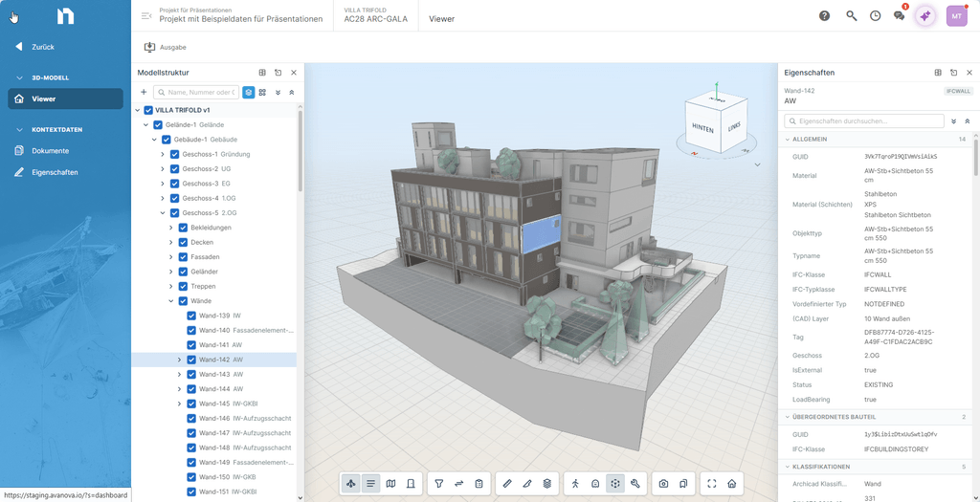The image size is (980, 502).
Task: Open Viewer in the left sidebar
Action: (x=66, y=98)
